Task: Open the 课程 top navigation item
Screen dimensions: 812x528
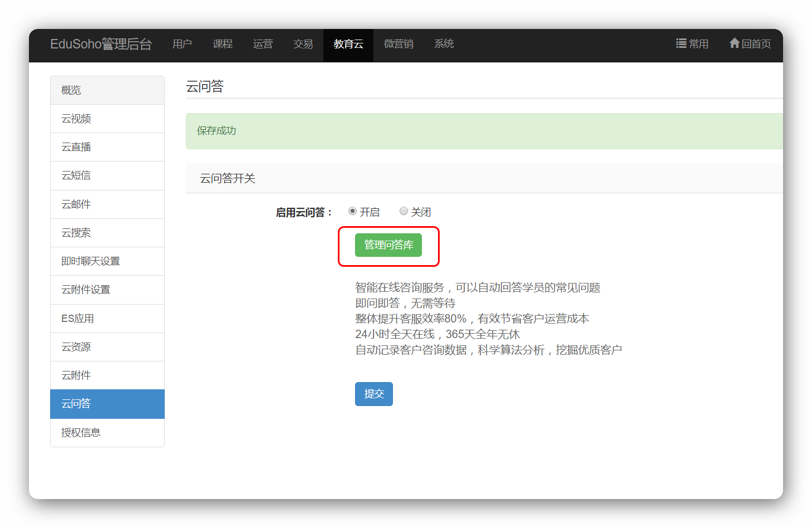Action: 223,44
